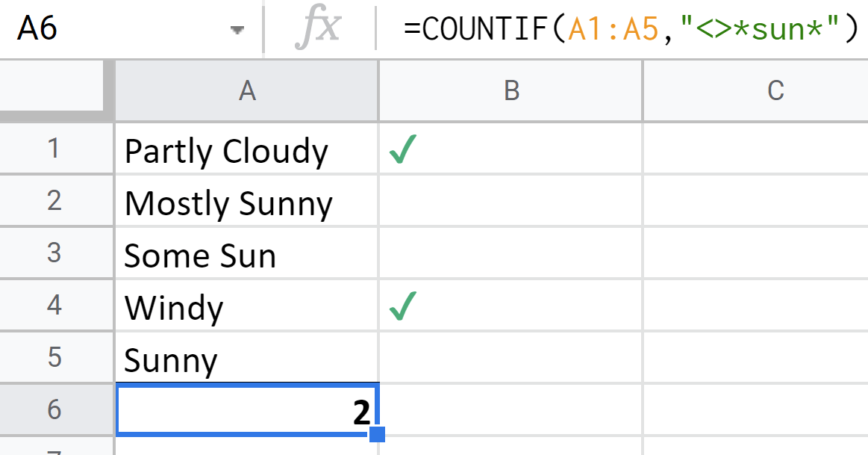Click the green checkmark beside Partly Cloudy

pyautogui.click(x=402, y=147)
